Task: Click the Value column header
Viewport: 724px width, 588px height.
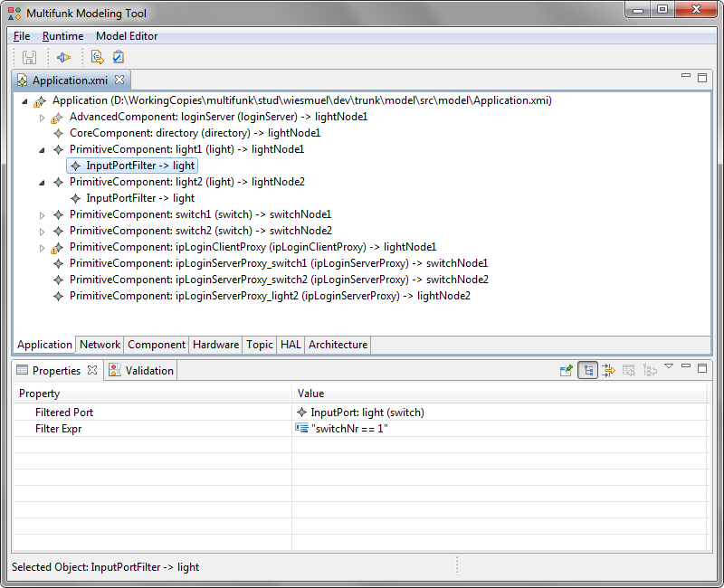Action: (x=500, y=394)
